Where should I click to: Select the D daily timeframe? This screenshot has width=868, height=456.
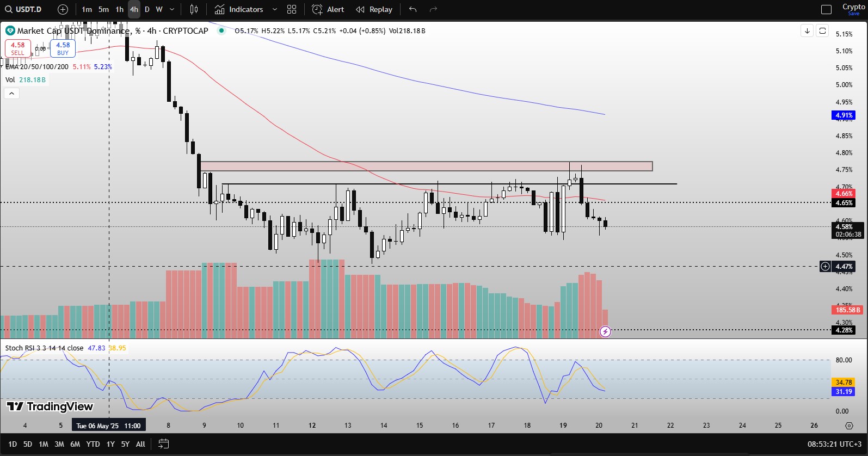click(x=147, y=9)
